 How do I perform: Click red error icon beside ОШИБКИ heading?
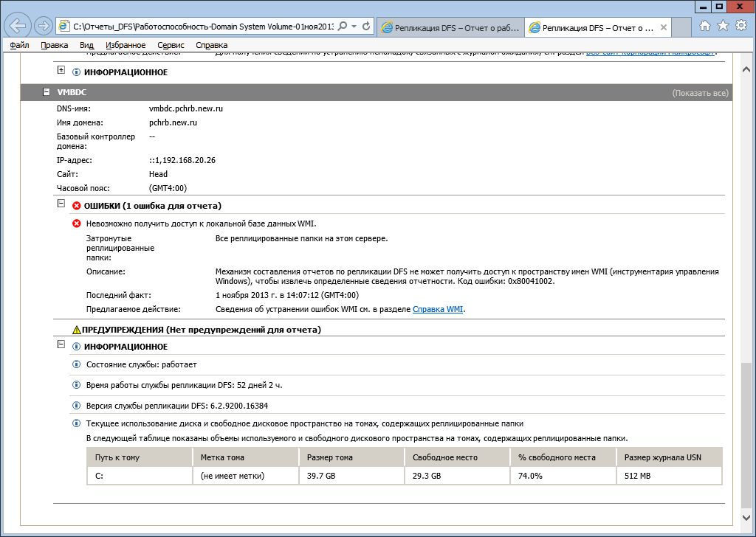(x=76, y=206)
